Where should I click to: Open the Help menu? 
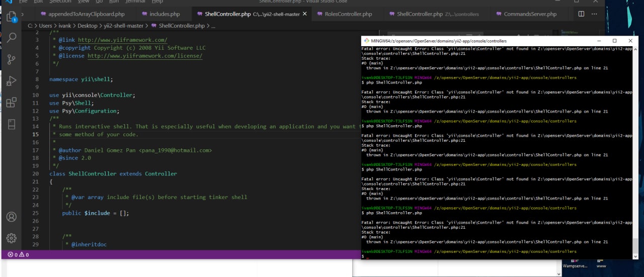157,2
